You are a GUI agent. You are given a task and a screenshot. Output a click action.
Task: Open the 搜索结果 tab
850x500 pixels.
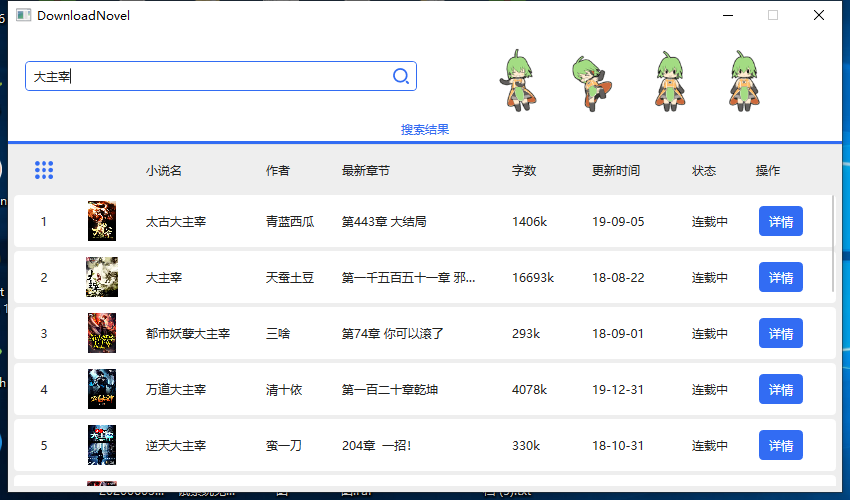(425, 130)
